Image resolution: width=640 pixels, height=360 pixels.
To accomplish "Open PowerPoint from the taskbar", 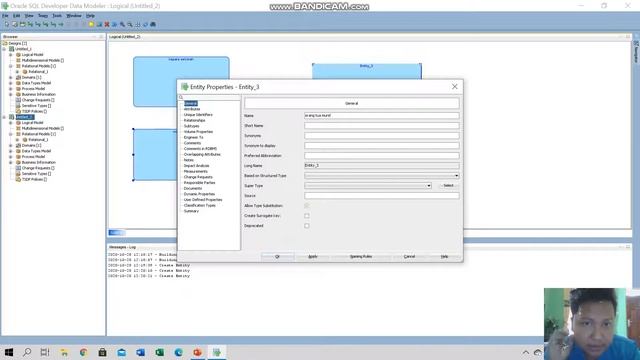I will pos(198,352).
